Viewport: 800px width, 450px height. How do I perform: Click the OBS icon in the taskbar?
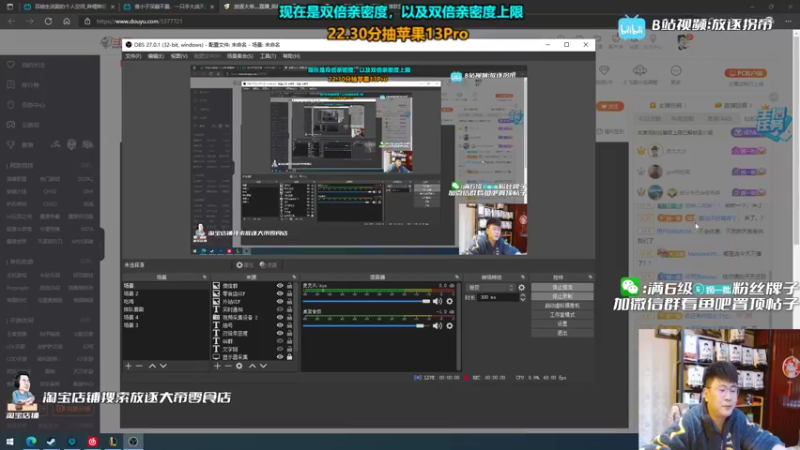click(133, 442)
